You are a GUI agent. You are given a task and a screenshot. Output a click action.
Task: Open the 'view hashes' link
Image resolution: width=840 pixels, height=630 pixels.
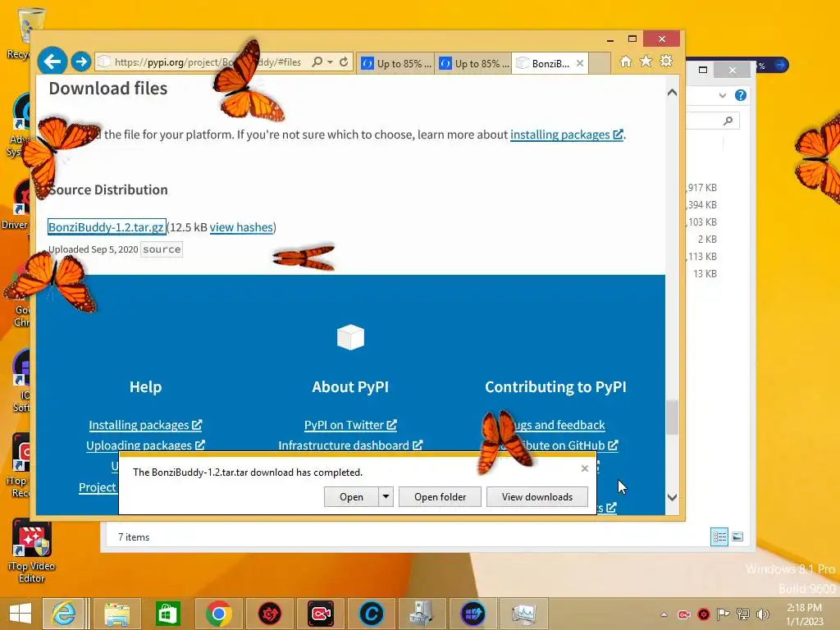(x=241, y=227)
